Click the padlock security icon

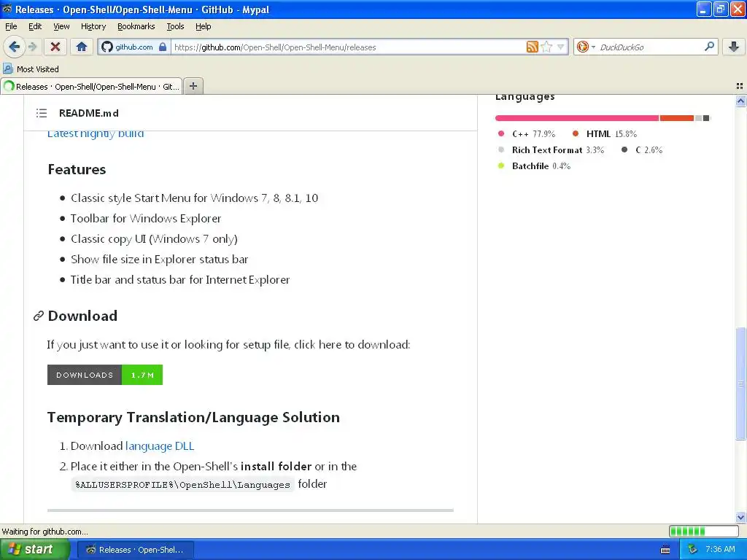coord(163,47)
